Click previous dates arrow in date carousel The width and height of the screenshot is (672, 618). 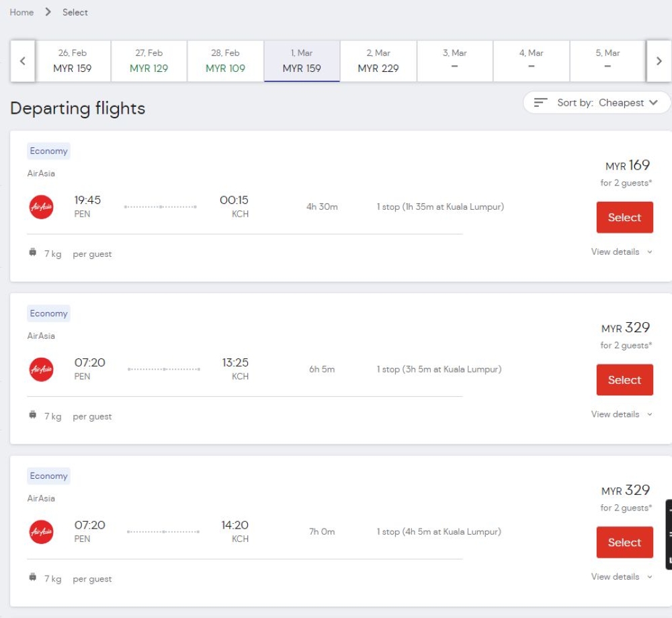pos(23,61)
